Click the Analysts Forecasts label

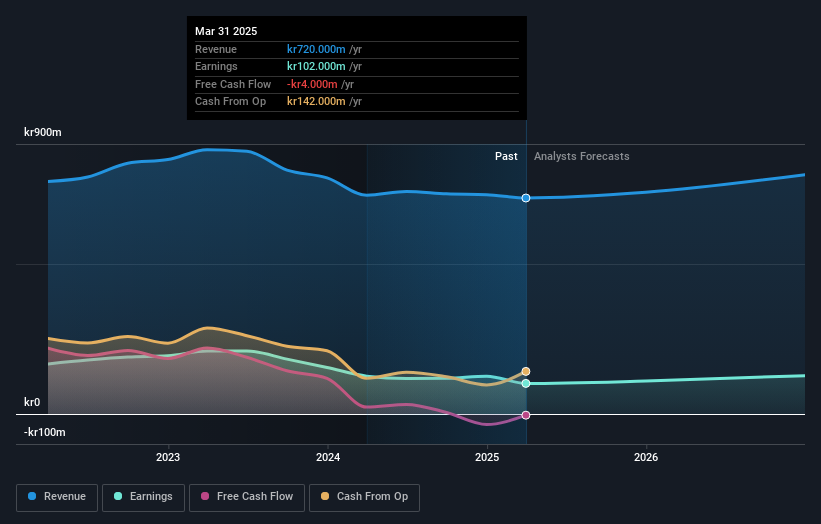(582, 157)
